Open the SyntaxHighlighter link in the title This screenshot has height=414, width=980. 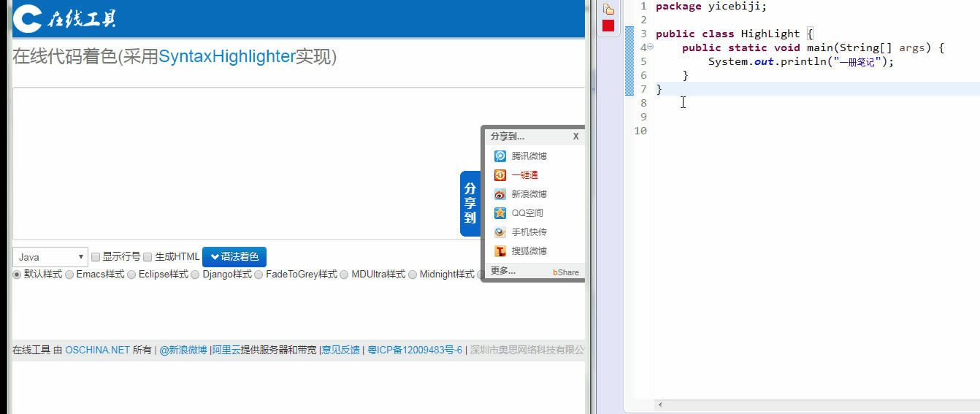pyautogui.click(x=227, y=57)
